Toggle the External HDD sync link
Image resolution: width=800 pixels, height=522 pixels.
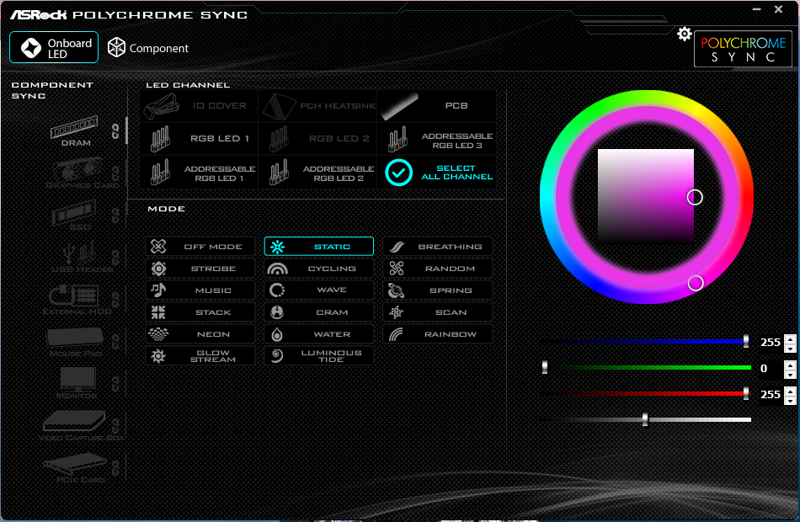(116, 300)
